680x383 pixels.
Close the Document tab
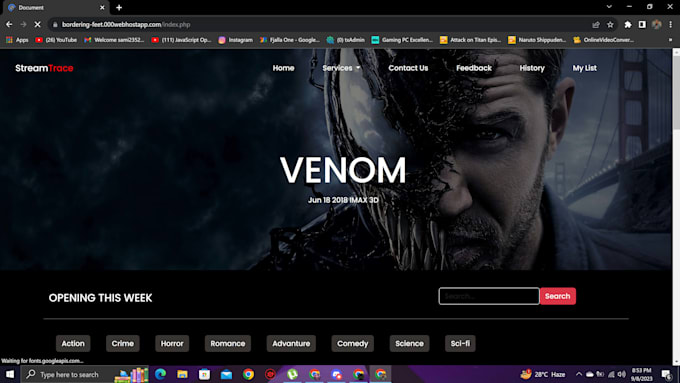[x=102, y=7]
